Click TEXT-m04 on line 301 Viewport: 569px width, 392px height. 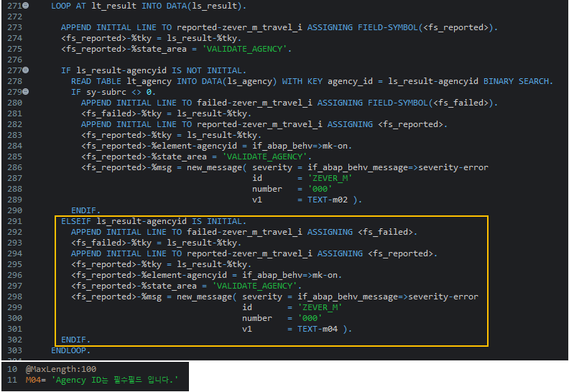click(x=318, y=329)
